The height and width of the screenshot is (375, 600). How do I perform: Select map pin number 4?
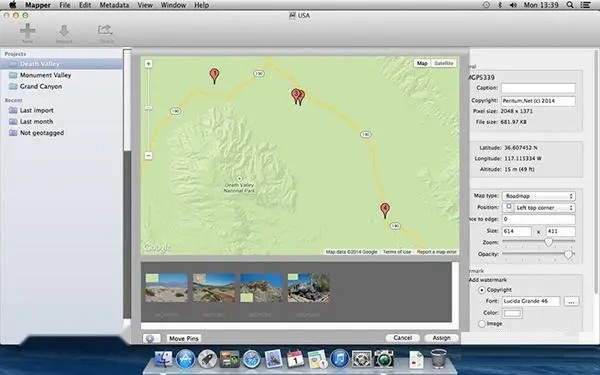click(x=385, y=210)
